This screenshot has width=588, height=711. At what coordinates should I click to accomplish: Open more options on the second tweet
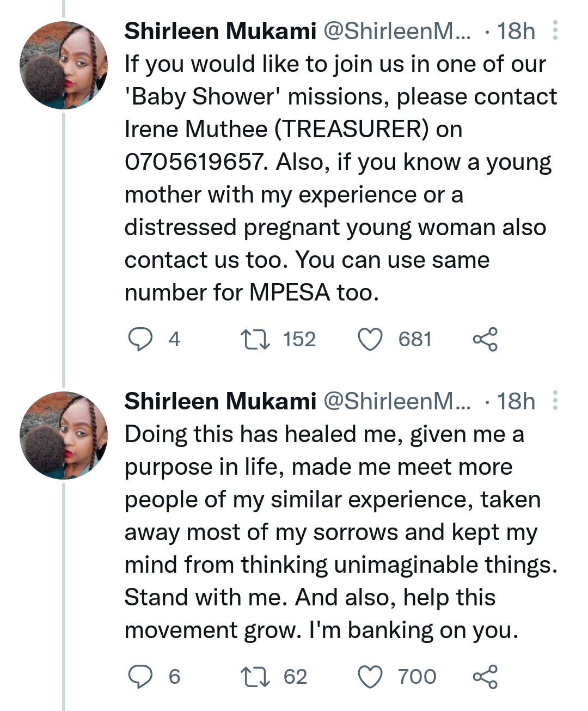pos(555,401)
